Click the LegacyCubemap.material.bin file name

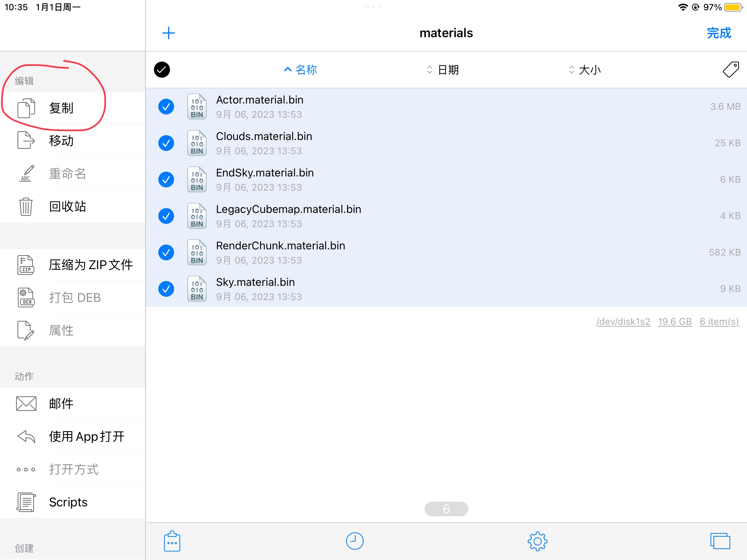[289, 209]
